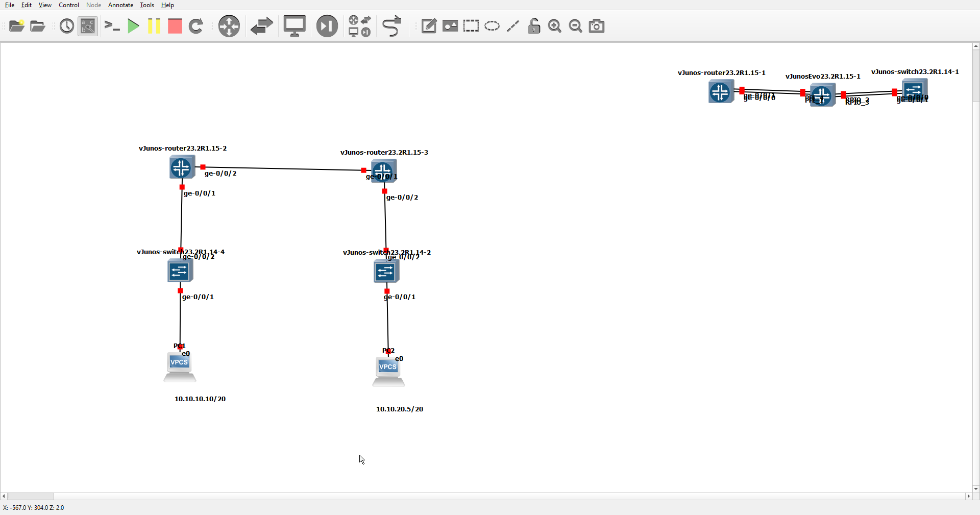Zoom out of the topology

click(x=575, y=26)
